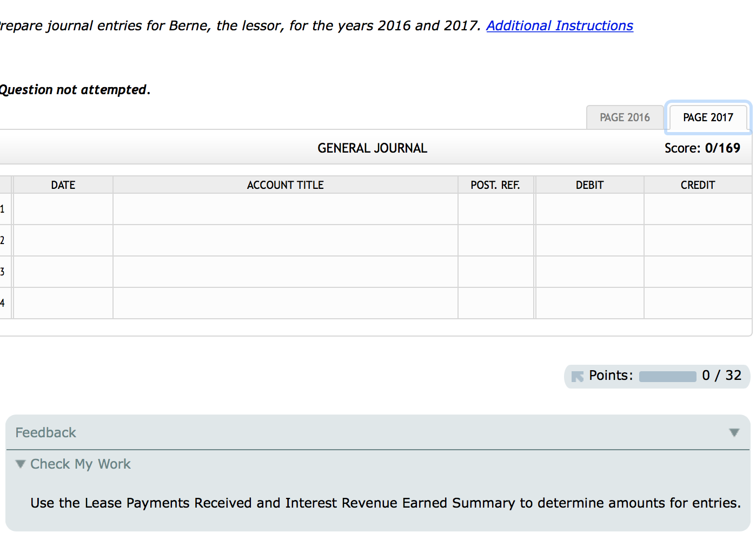Open the Additional Instructions link
Screen dimensions: 756x539
click(560, 25)
